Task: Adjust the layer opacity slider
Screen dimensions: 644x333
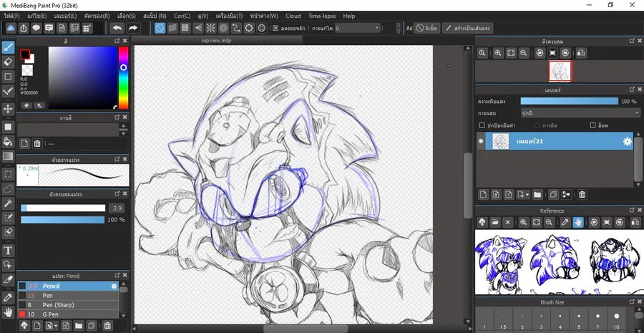Action: [570, 101]
